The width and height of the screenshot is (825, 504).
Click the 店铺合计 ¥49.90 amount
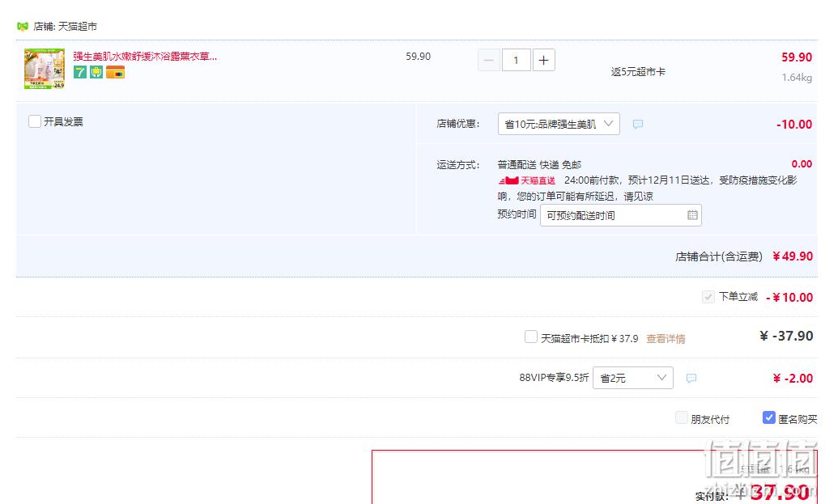click(x=793, y=256)
